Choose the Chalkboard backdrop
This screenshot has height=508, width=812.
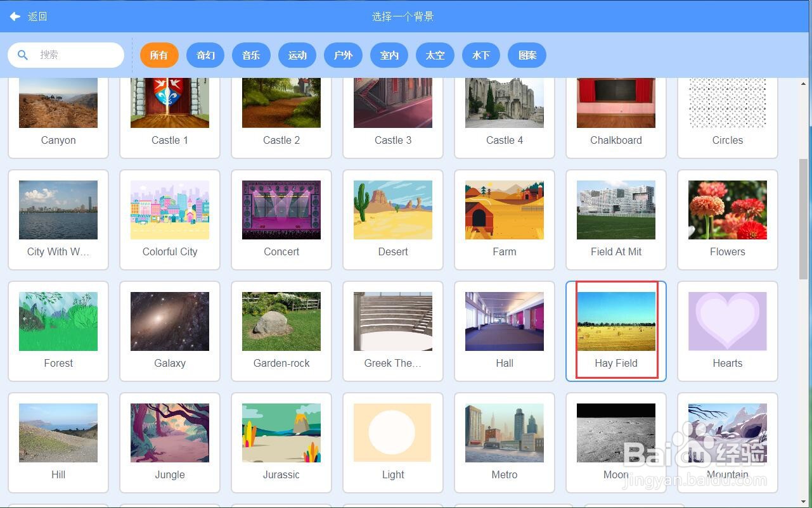point(616,117)
